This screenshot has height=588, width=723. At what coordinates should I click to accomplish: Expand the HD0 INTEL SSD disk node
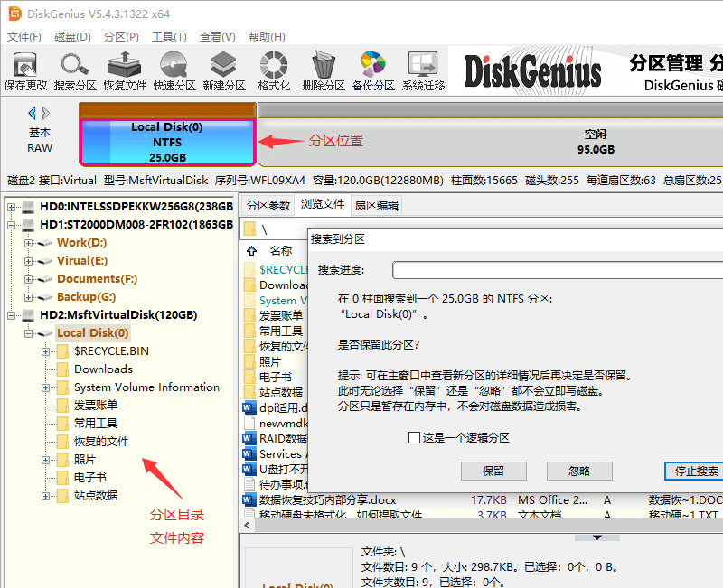click(x=12, y=207)
